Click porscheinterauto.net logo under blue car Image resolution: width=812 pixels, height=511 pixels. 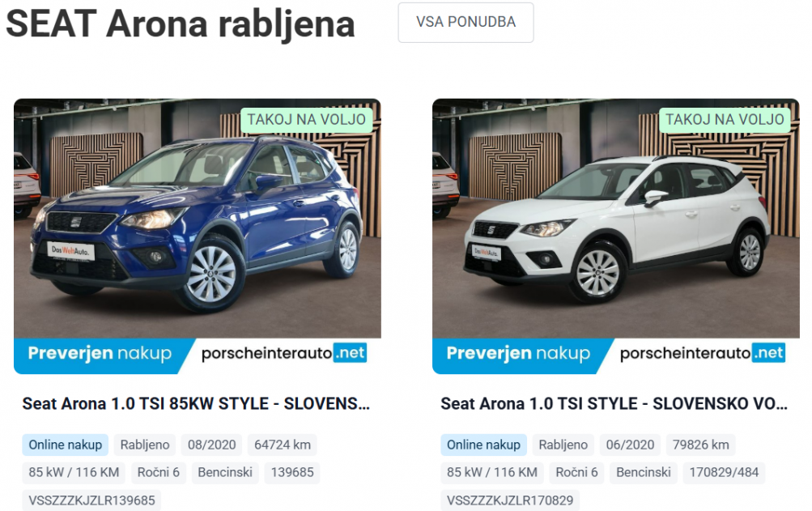pos(284,353)
